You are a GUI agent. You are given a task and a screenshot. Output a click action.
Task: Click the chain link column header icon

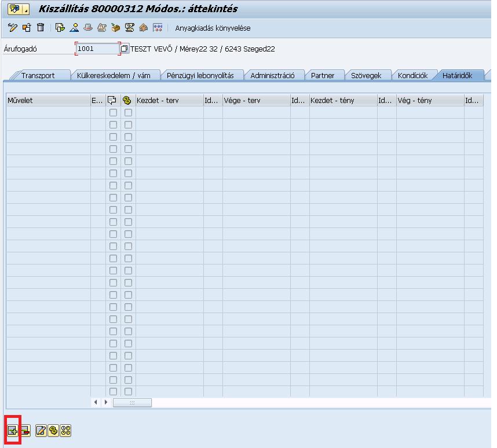(x=128, y=101)
